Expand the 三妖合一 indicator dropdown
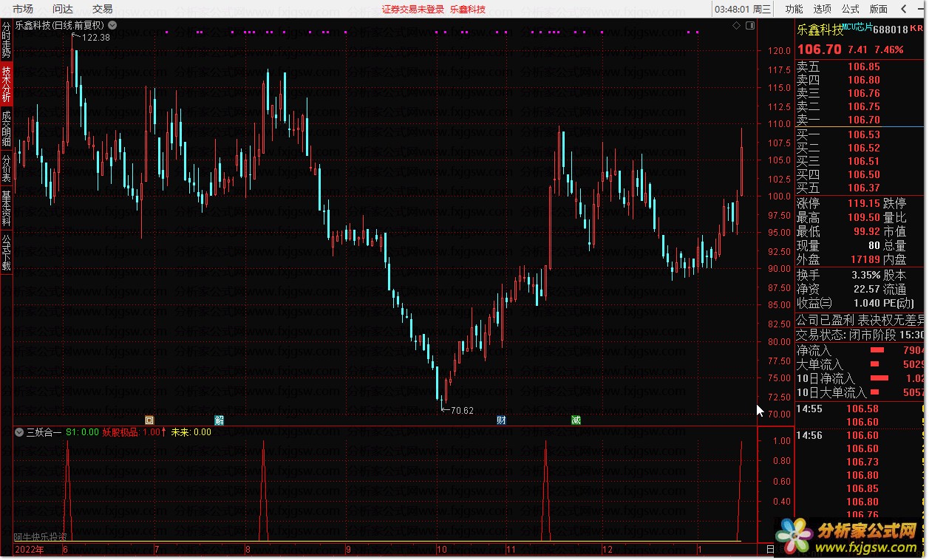 click(18, 432)
